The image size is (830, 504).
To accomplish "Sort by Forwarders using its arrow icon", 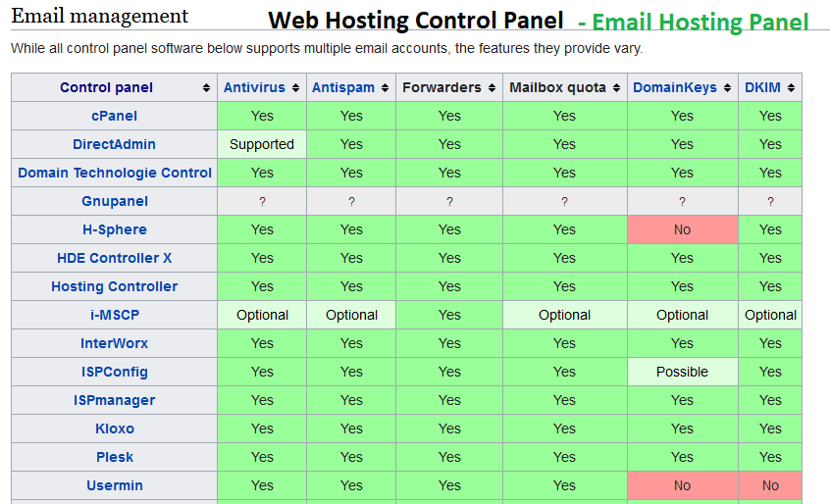I will 492,88.
